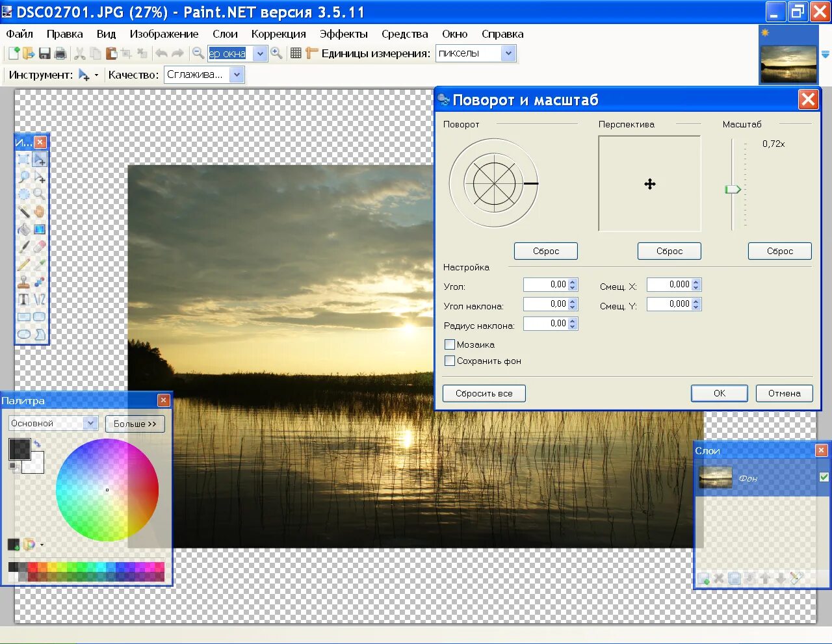This screenshot has width=832, height=644.
Task: Select the Line/Curve tool
Action: point(40,300)
